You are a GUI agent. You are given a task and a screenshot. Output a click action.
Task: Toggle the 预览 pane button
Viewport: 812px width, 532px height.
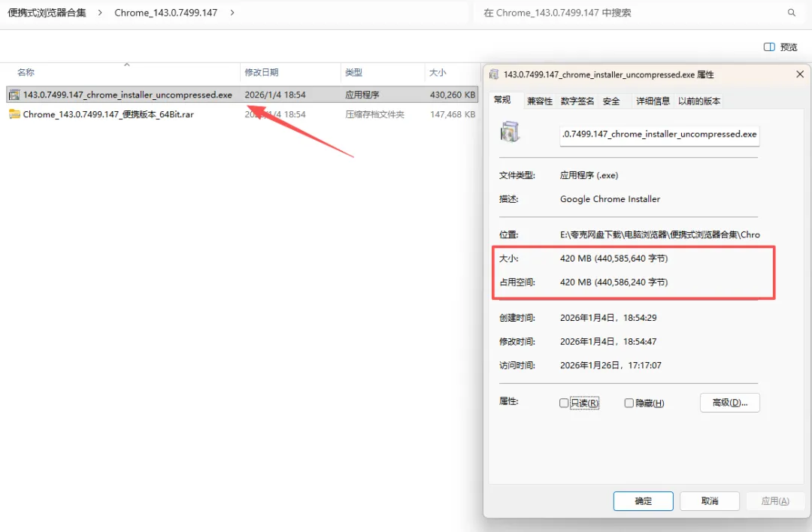(x=781, y=47)
